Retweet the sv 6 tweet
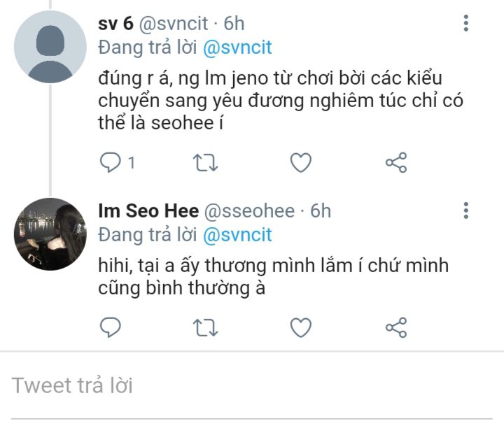The width and height of the screenshot is (504, 421). pyautogui.click(x=205, y=162)
